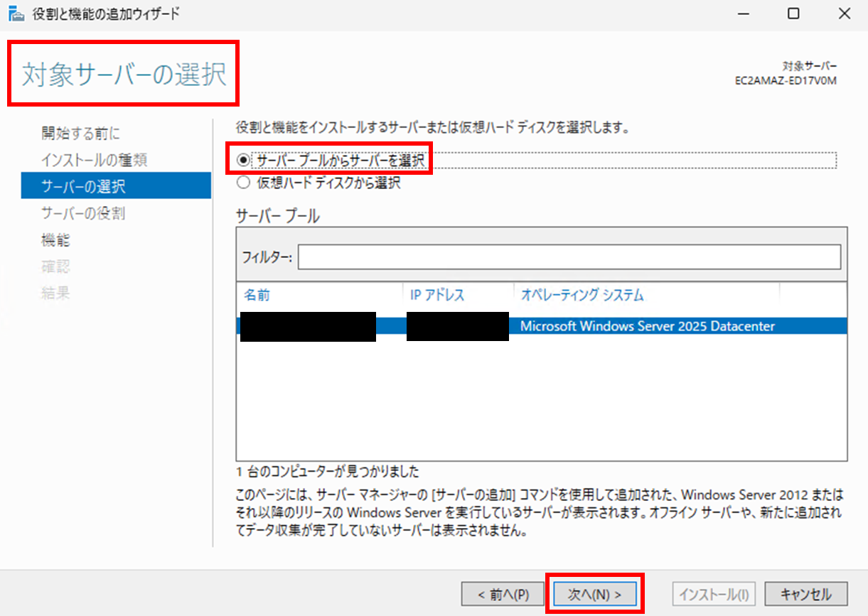The image size is (868, 616).
Task: Sort by オペレーティング システム column header
Action: point(582,295)
